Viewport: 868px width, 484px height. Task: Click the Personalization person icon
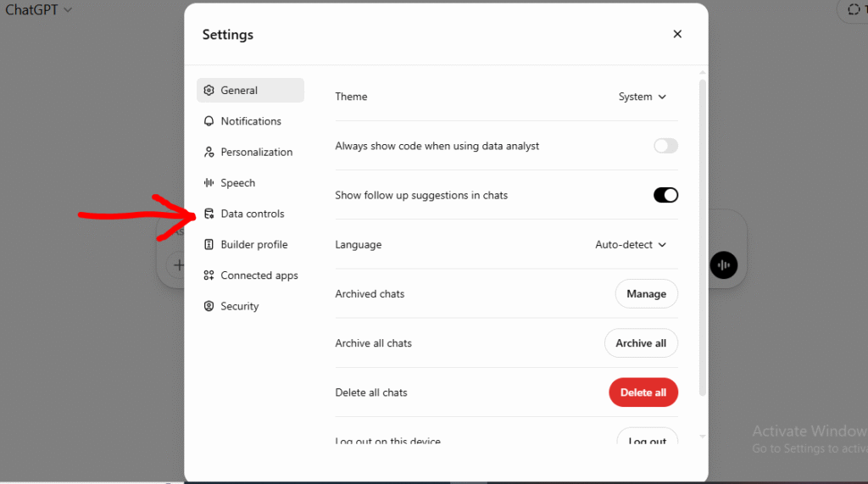[209, 153]
